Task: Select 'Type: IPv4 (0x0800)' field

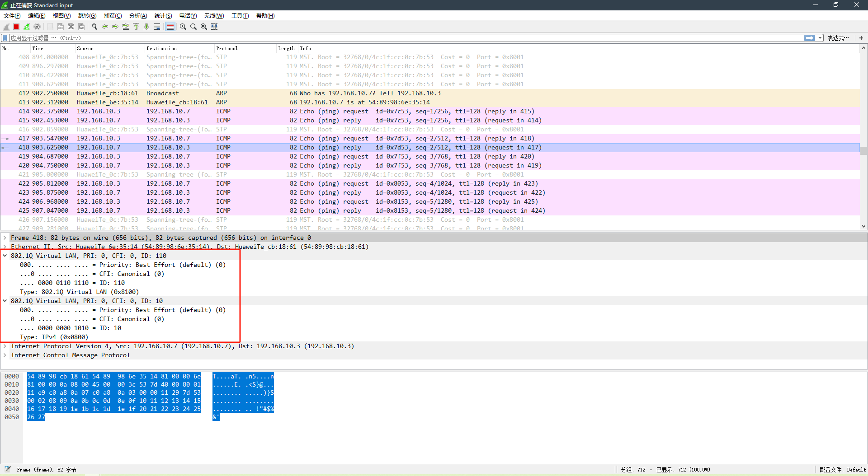Action: click(54, 337)
